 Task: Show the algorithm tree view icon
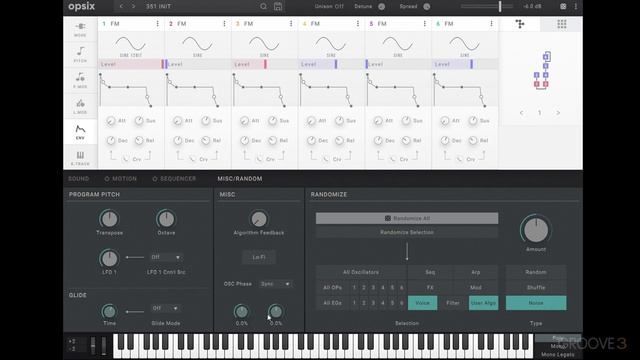coord(520,24)
